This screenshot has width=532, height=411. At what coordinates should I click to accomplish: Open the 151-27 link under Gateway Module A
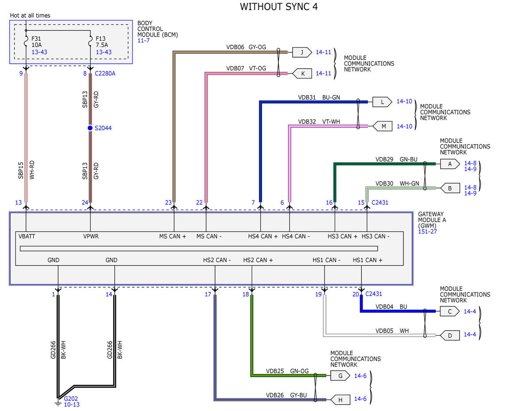[427, 231]
